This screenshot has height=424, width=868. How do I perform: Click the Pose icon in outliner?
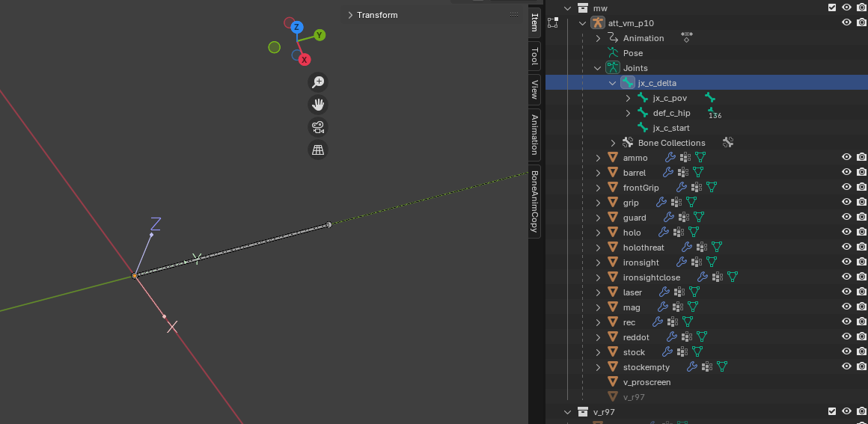point(613,53)
